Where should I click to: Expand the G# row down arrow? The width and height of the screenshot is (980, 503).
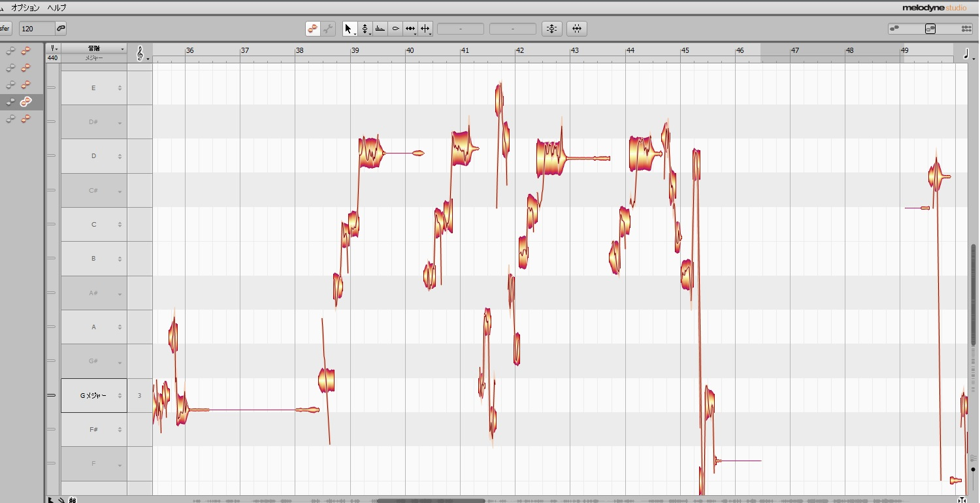(120, 363)
